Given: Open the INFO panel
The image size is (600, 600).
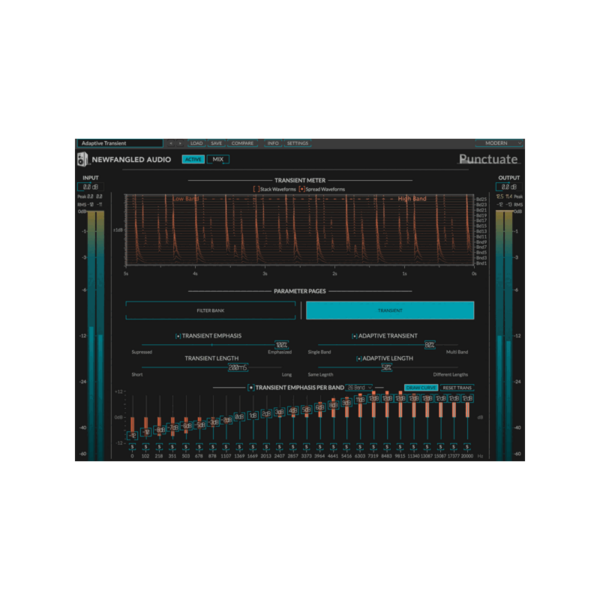Looking at the screenshot, I should tap(273, 143).
